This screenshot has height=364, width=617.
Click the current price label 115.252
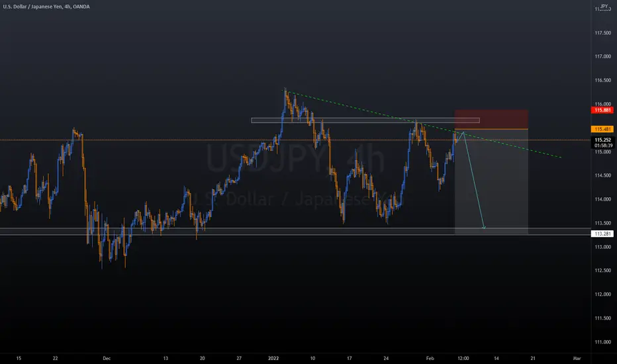[x=602, y=140]
